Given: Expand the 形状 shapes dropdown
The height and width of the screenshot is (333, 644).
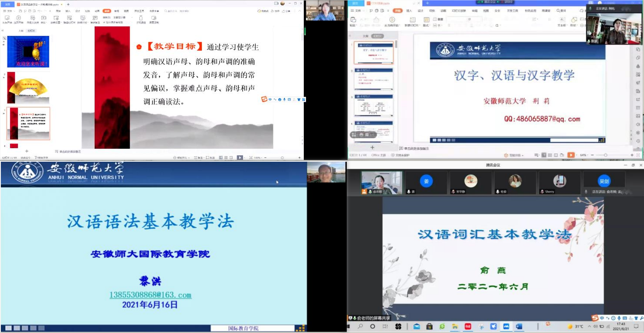Looking at the screenshot, I should click(574, 26).
